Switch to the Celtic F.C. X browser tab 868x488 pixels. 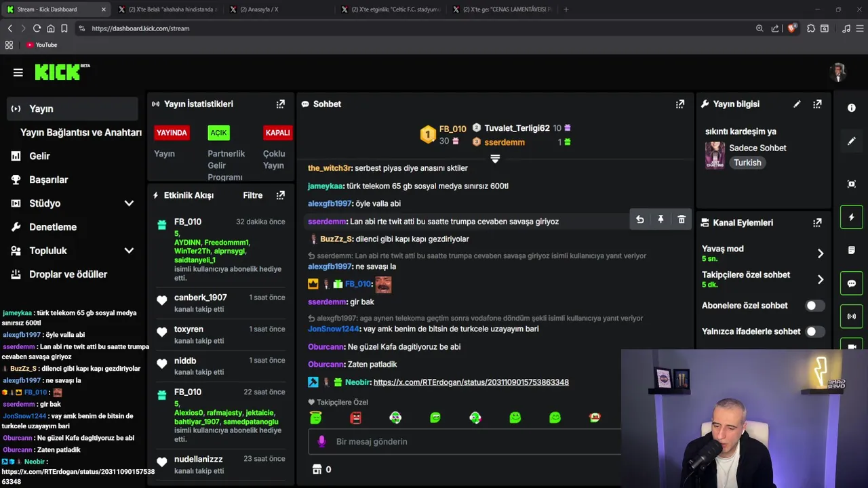[390, 9]
